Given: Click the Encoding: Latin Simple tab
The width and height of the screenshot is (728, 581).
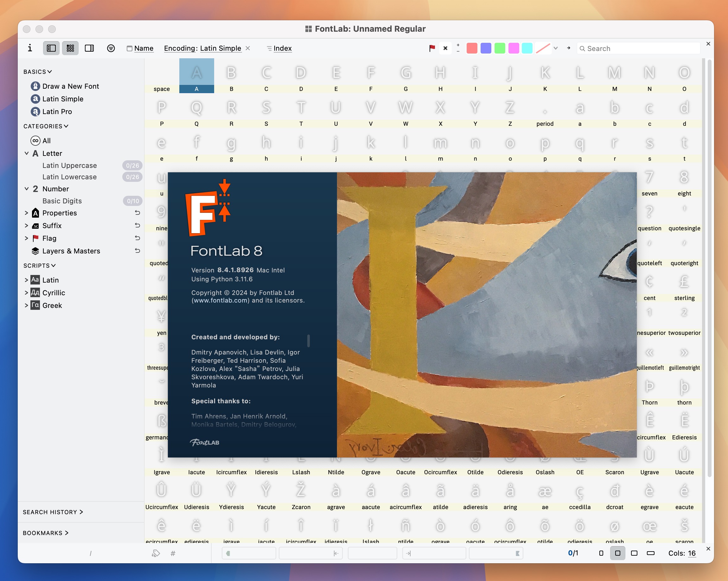Looking at the screenshot, I should pos(201,48).
